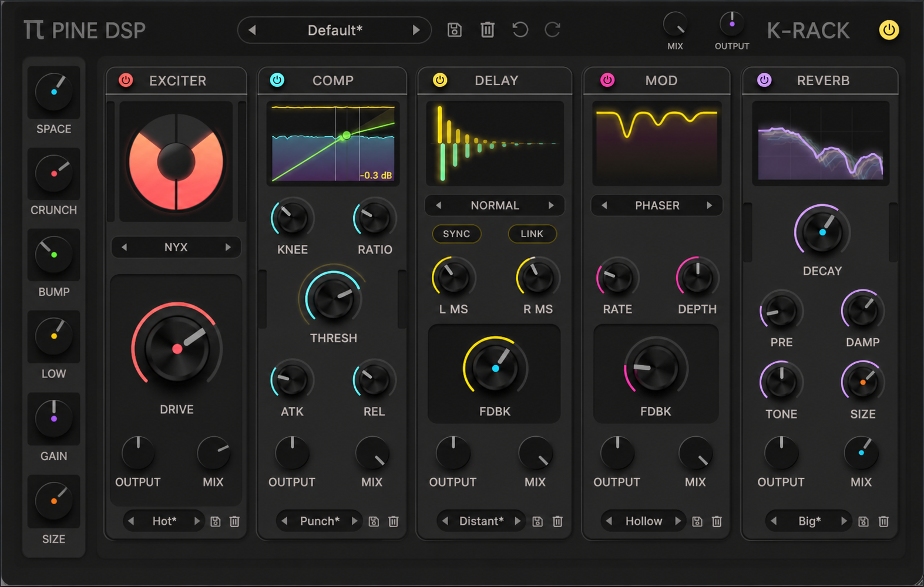Click the reverb spectrum display
This screenshot has height=587, width=924.
pyautogui.click(x=821, y=144)
